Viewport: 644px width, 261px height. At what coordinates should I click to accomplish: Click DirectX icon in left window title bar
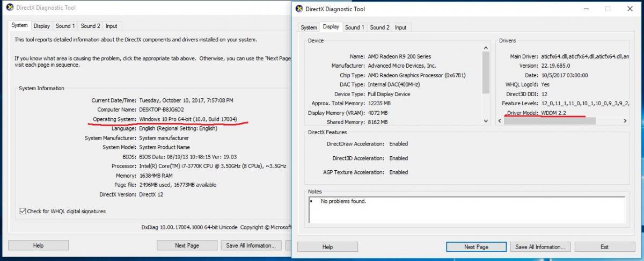click(x=10, y=7)
